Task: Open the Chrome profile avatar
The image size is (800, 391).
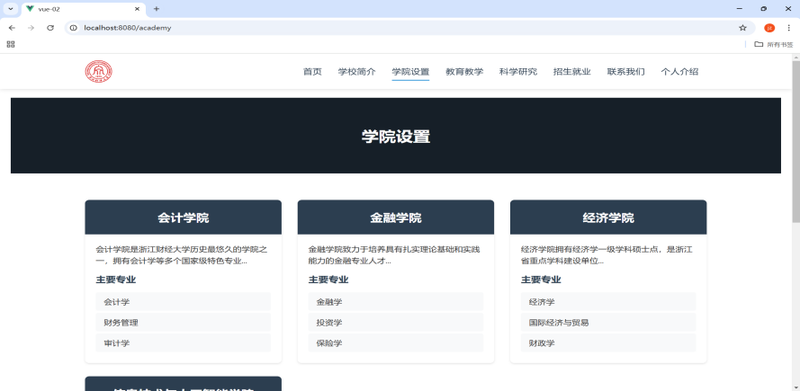Action: [x=769, y=28]
